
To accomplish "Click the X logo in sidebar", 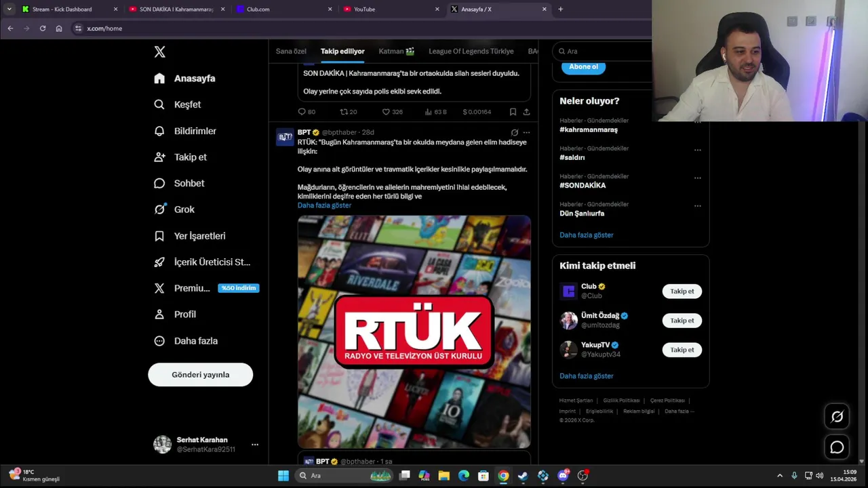I will pyautogui.click(x=159, y=52).
